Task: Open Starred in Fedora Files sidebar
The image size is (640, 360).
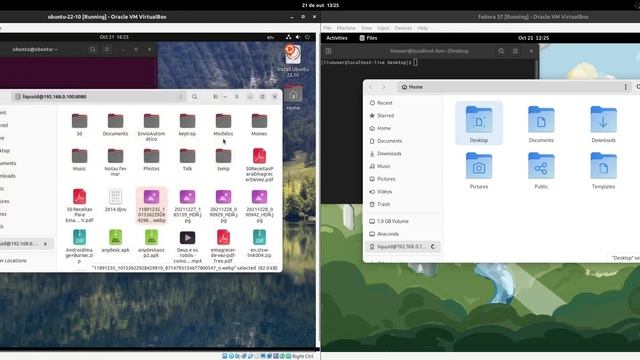Action: 402,116
